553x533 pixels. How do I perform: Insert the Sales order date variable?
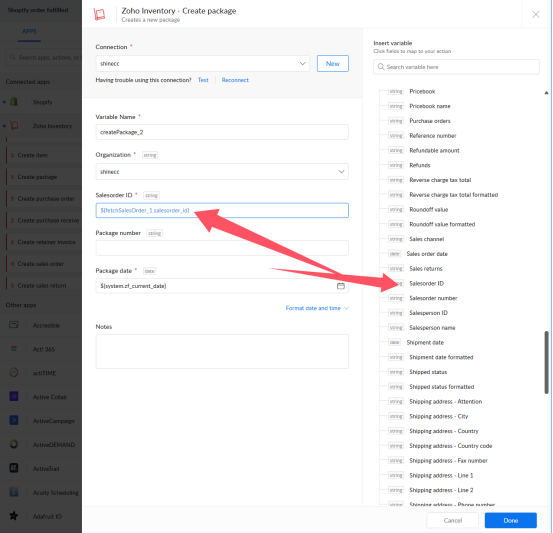[427, 254]
